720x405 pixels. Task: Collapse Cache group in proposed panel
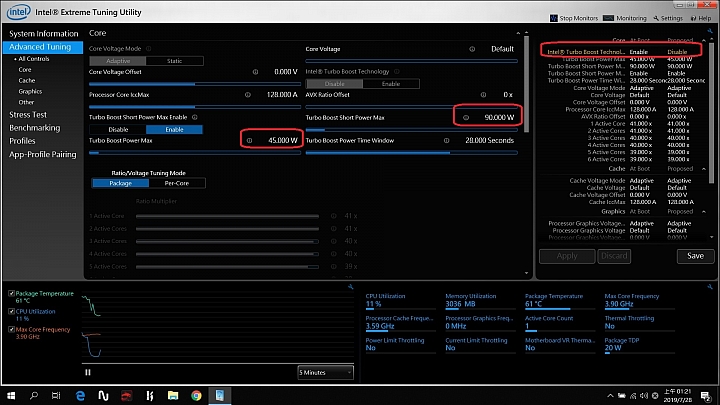704,169
